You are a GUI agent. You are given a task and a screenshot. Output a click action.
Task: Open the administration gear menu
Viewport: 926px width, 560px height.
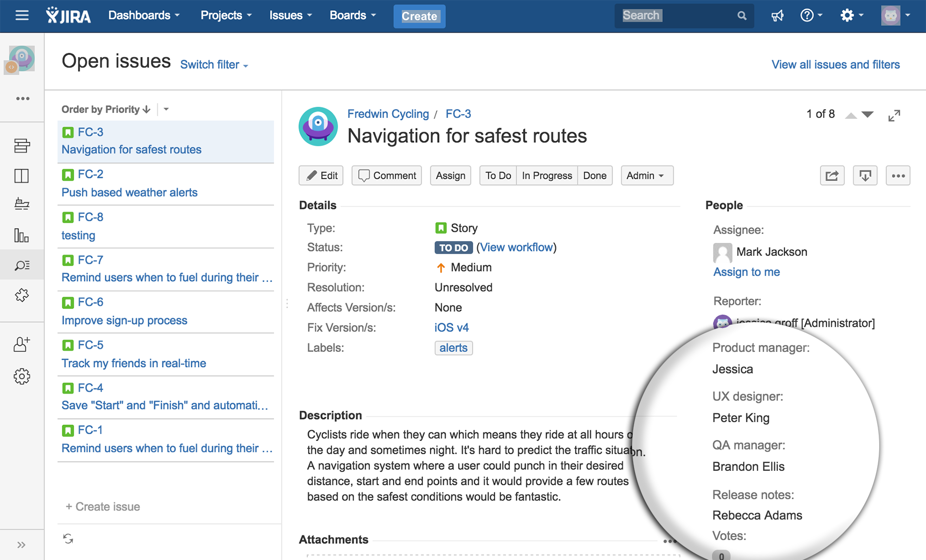[x=851, y=16]
